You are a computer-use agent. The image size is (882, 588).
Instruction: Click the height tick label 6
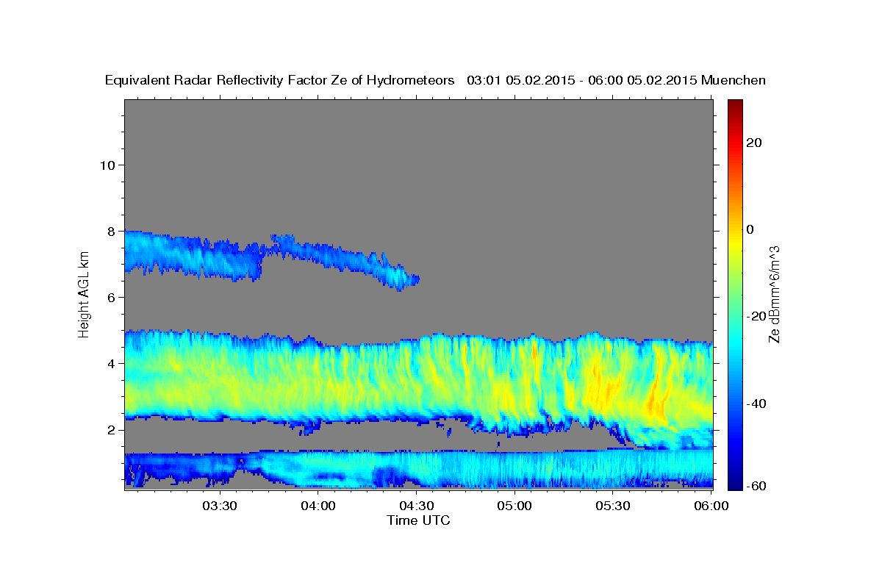[110, 297]
